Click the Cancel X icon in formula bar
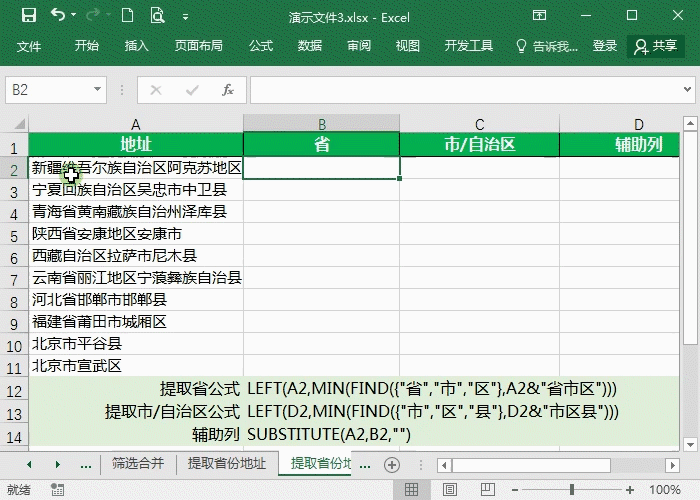Screen dimensions: 700x500 (x=156, y=90)
